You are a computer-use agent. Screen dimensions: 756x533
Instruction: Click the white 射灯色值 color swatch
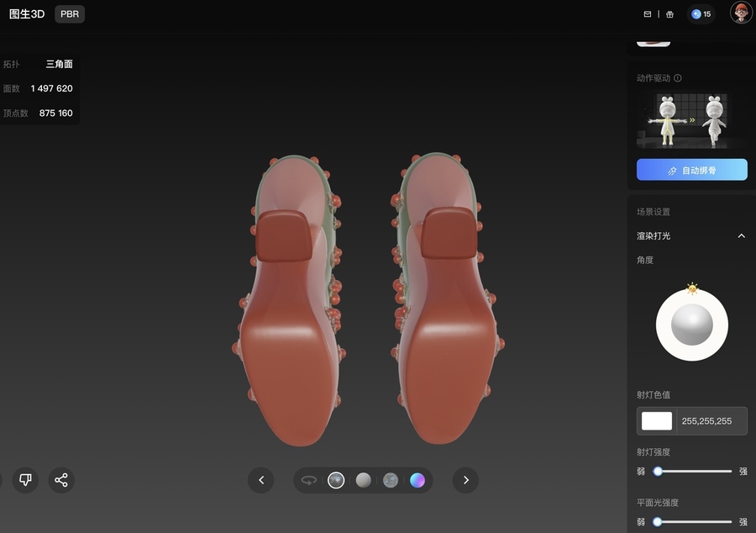(657, 421)
